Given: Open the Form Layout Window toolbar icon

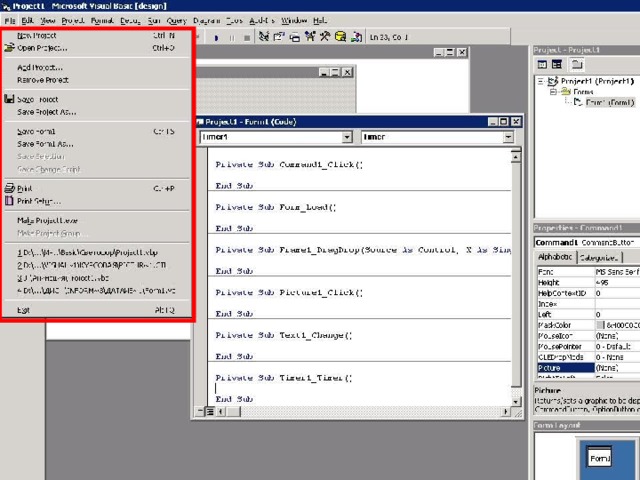Looking at the screenshot, I should click(294, 37).
